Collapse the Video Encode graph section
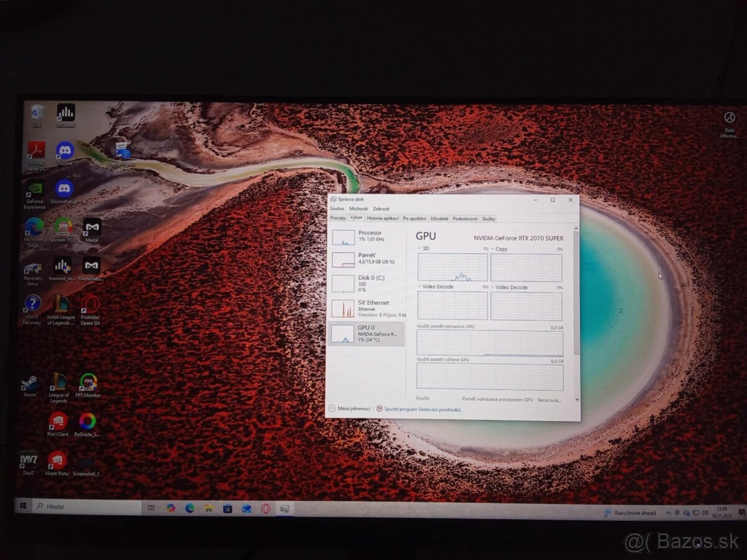Viewport: 747px width, 560px height. [x=418, y=287]
